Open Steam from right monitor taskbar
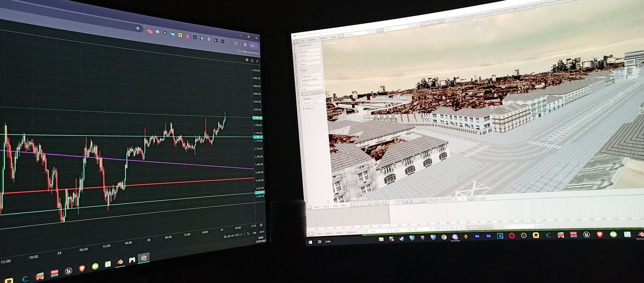 (401, 238)
